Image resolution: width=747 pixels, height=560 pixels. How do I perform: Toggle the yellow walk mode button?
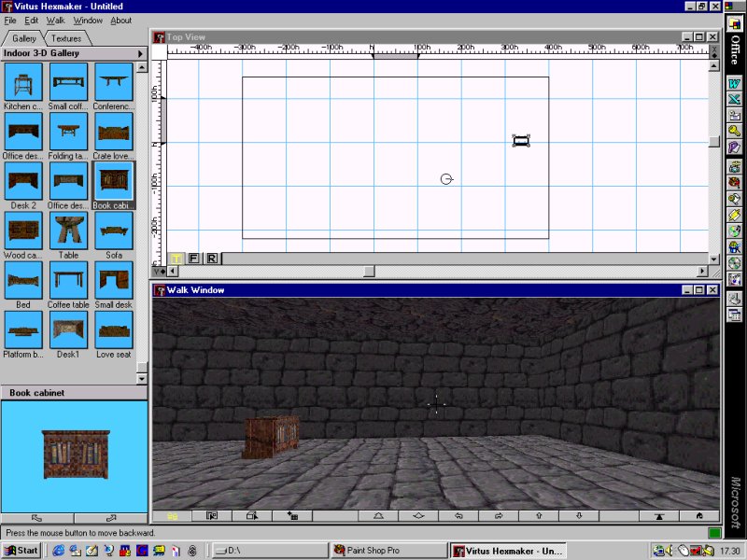pos(172,516)
